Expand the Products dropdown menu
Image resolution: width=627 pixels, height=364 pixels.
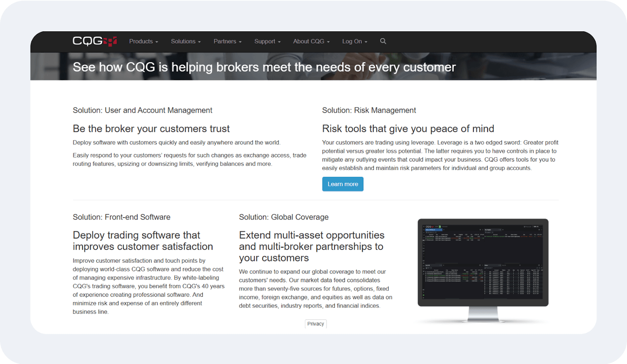tap(143, 41)
